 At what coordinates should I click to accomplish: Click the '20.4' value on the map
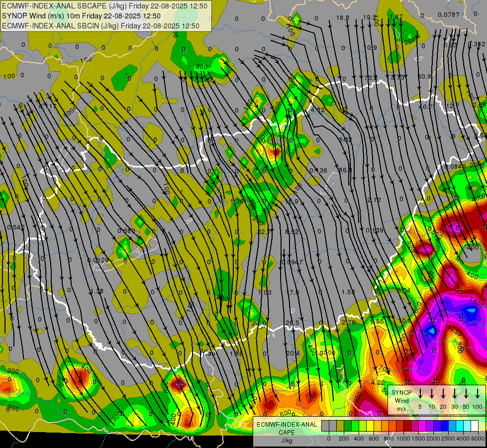point(293,353)
